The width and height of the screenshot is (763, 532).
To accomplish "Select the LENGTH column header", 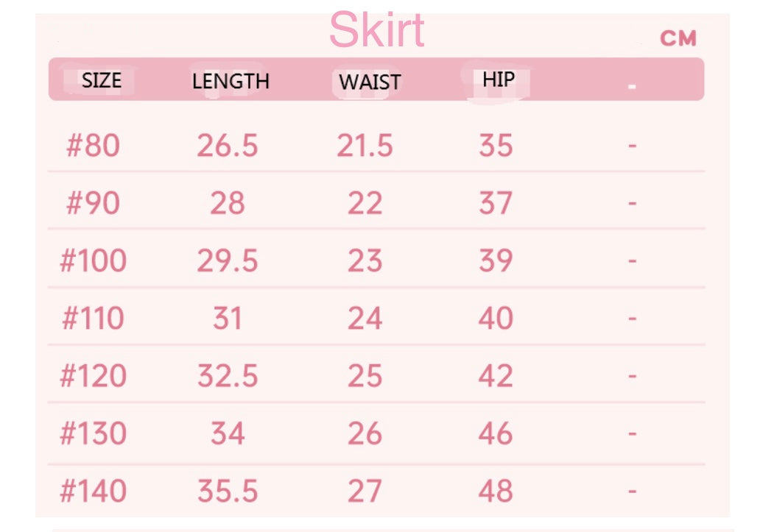I will point(231,81).
